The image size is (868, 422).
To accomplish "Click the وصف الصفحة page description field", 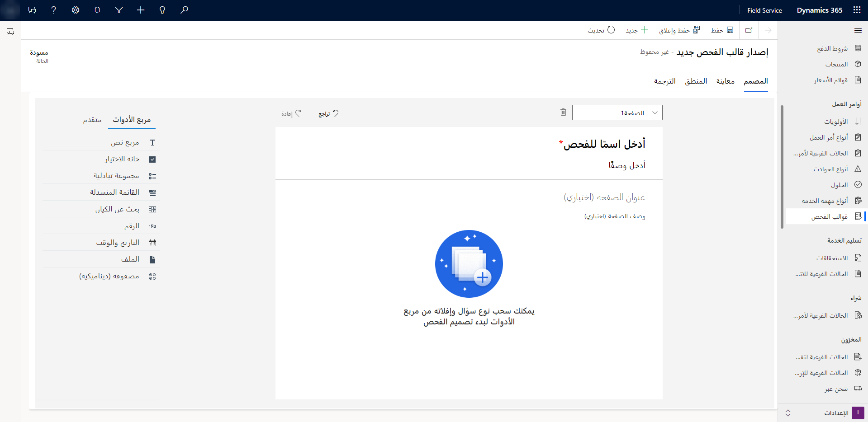I will click(615, 216).
